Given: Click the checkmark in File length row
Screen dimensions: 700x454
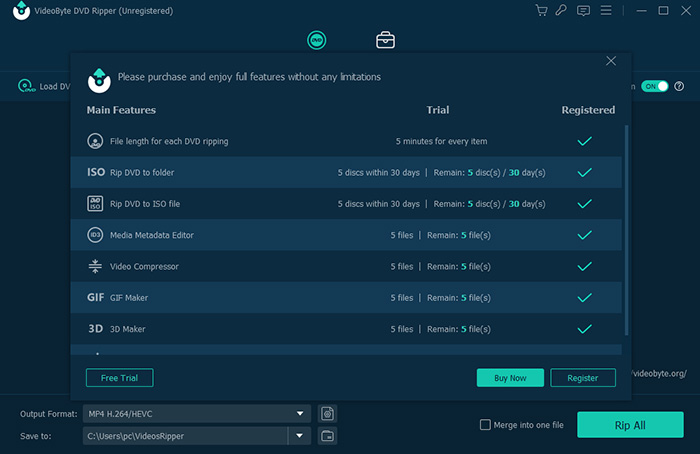Looking at the screenshot, I should pos(584,141).
